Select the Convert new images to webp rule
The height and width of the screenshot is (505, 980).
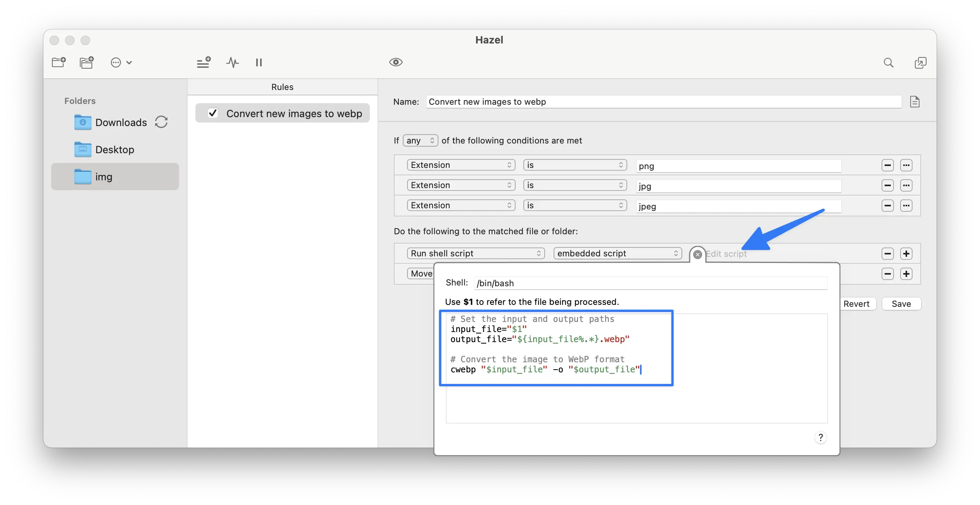(282, 113)
